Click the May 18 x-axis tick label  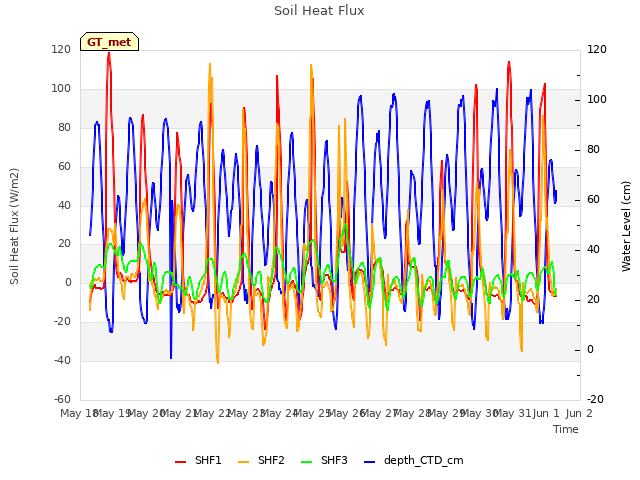79,413
